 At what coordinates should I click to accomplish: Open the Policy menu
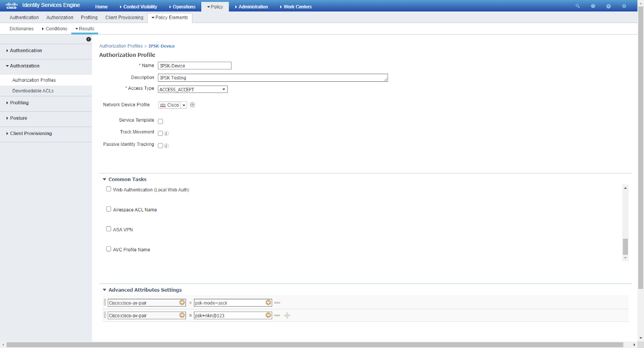[215, 7]
